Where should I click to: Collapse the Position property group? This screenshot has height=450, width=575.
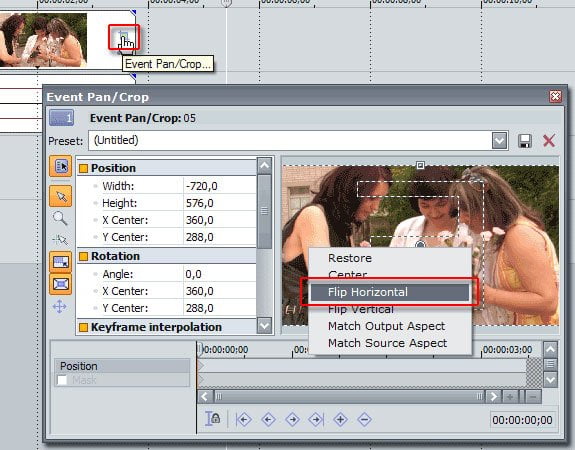point(84,168)
